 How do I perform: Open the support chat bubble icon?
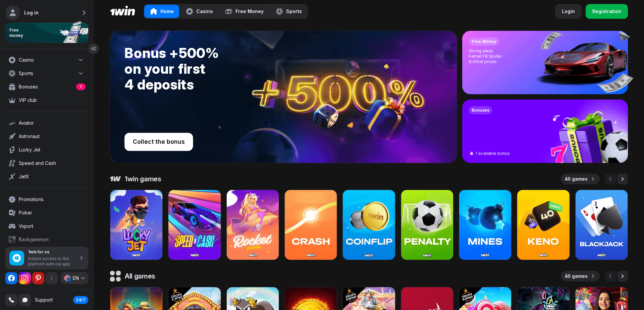25,300
